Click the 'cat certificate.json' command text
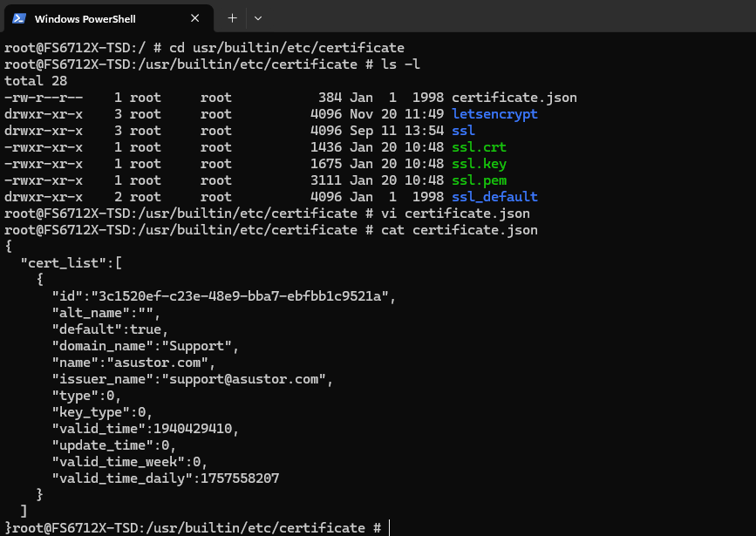Screen dimensions: 756x536 pos(460,230)
